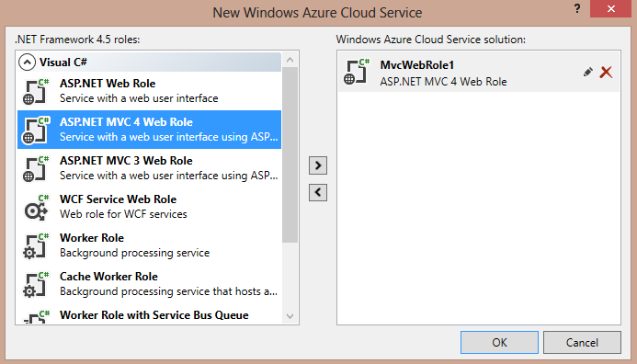Image resolution: width=637 pixels, height=364 pixels.
Task: Rename MvcWebRole1 using the pencil icon
Action: (x=587, y=73)
